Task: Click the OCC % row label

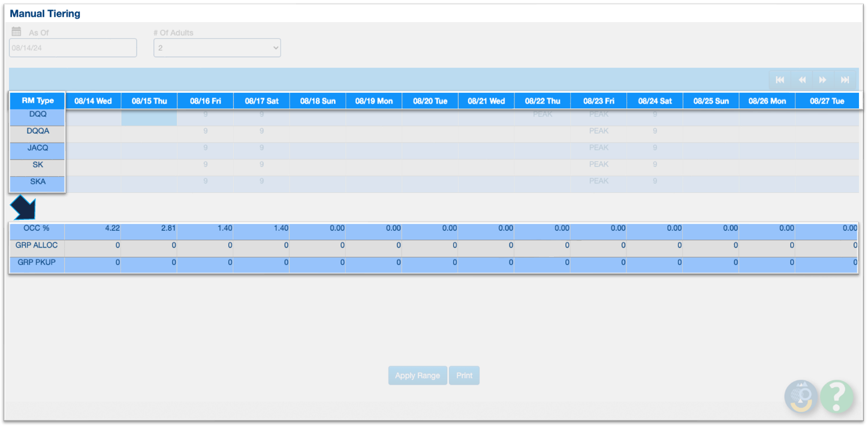Action: pos(37,228)
